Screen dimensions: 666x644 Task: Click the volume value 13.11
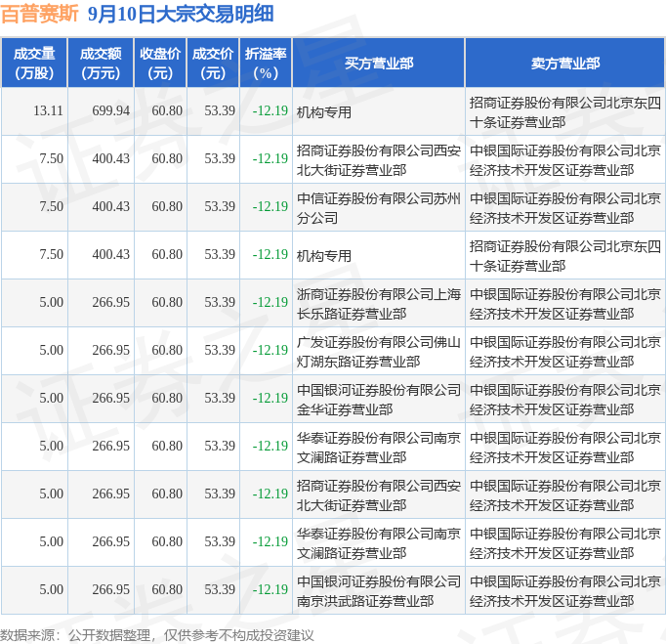pos(48,111)
